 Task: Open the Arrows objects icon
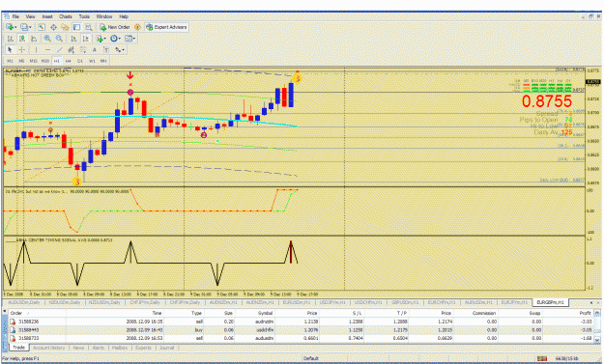(118, 49)
